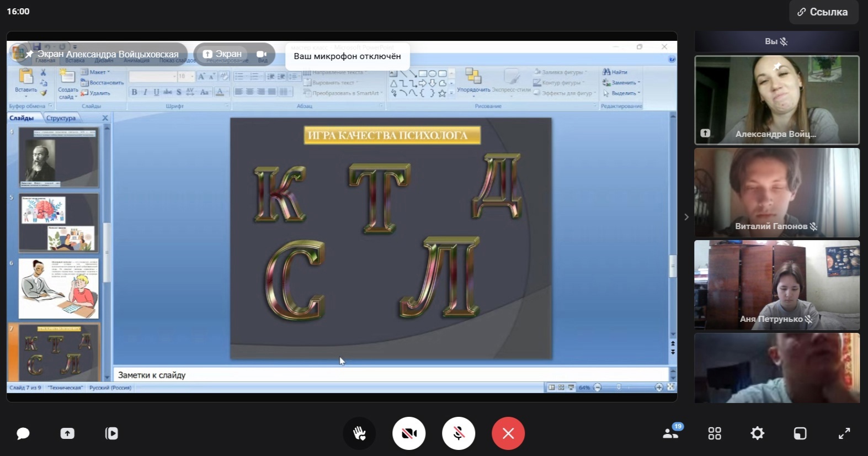Click Найти find button
The width and height of the screenshot is (868, 456).
point(615,72)
